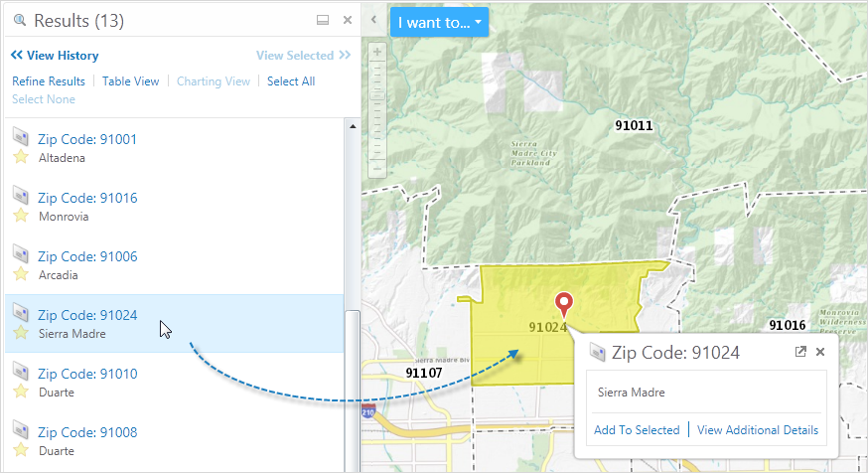The image size is (868, 473).
Task: Click the map zoom out minus button
Action: point(376,170)
